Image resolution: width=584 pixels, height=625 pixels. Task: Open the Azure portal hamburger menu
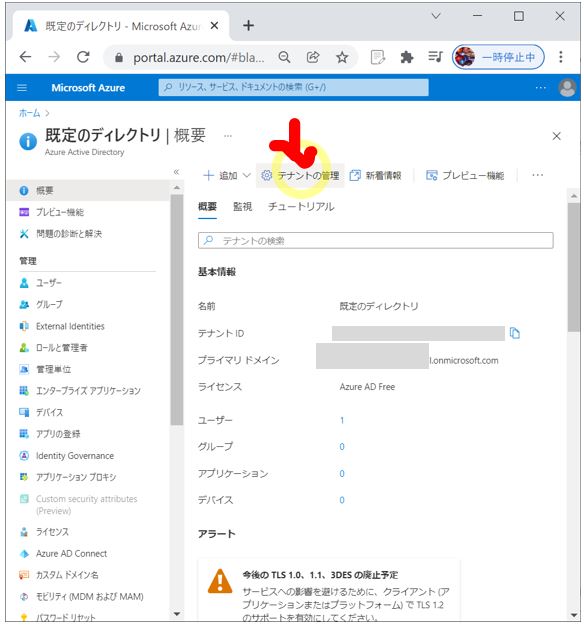(x=22, y=88)
